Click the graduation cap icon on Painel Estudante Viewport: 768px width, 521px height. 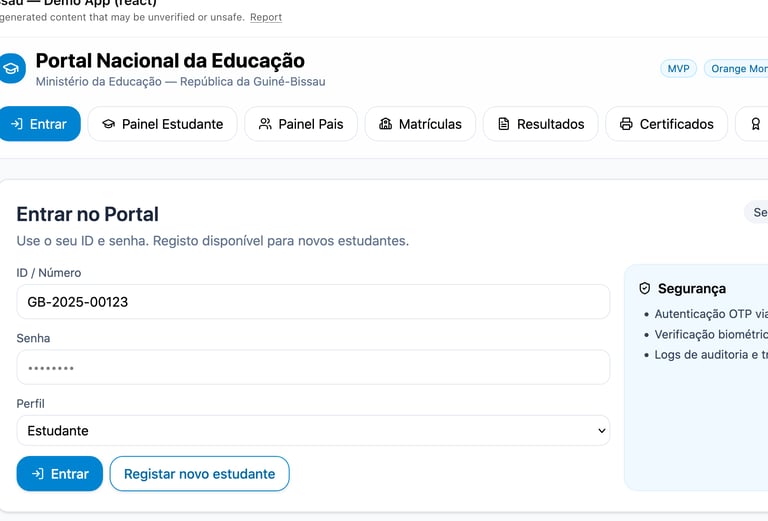click(x=109, y=124)
